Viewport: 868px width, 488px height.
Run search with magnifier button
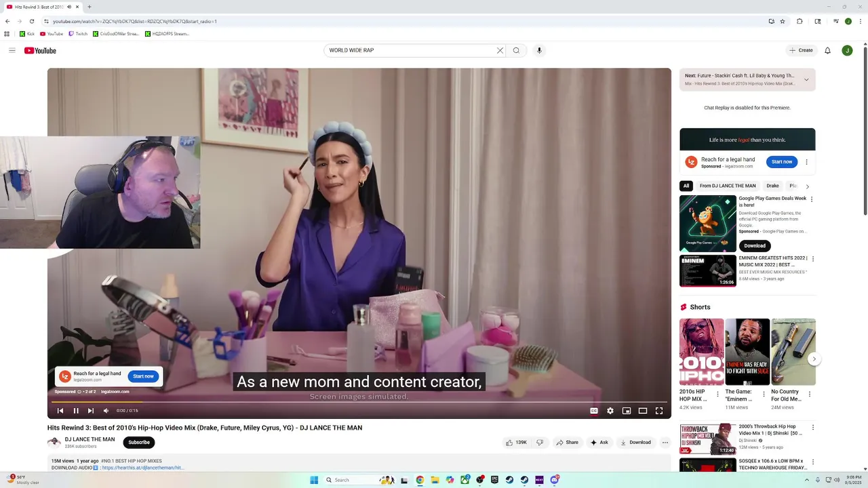[x=516, y=50]
